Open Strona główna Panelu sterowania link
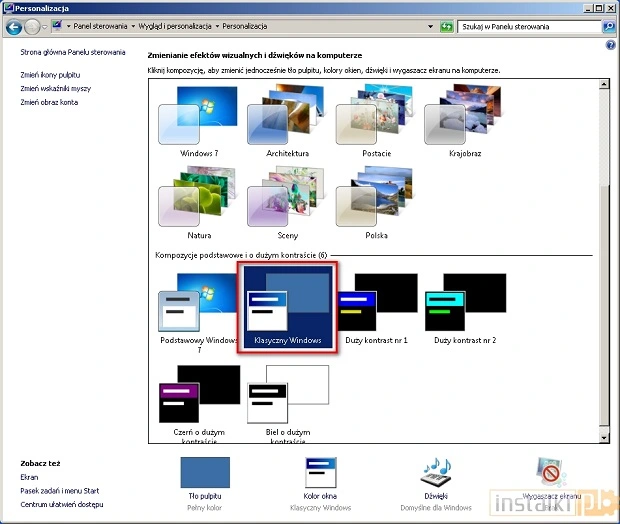The height and width of the screenshot is (524, 620). (x=73, y=52)
